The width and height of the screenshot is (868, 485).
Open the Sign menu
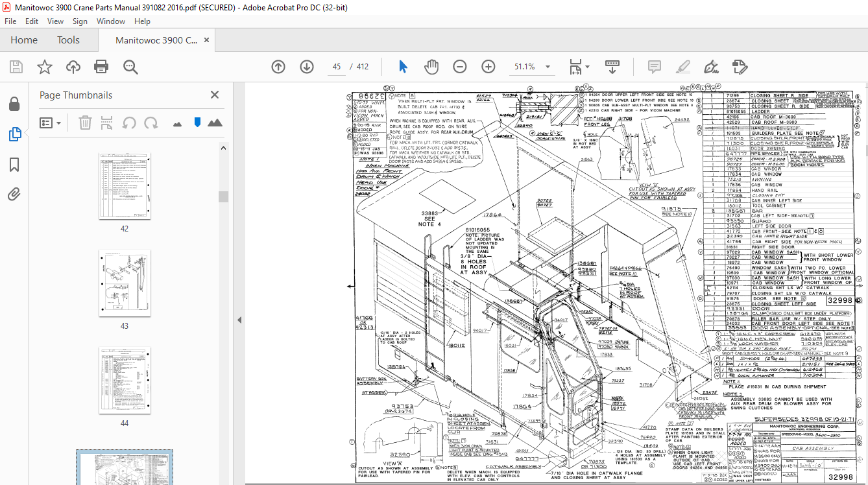80,21
